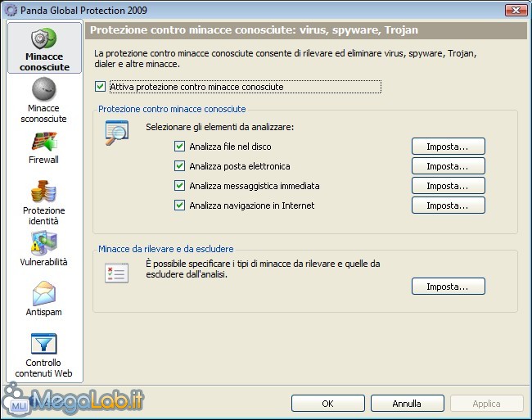Image resolution: width=532 pixels, height=420 pixels.
Task: Switch to Controllo contenuti Web label
Action: pos(43,368)
